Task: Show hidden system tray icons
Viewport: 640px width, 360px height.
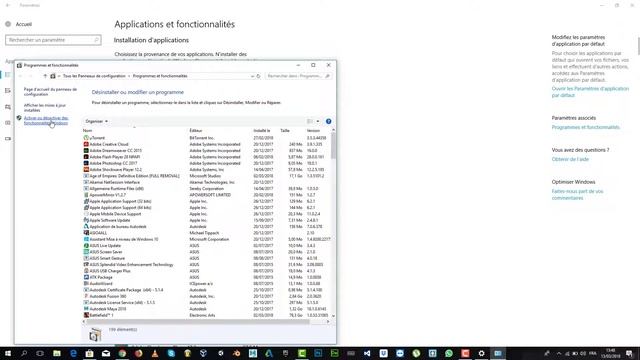Action: (x=559, y=353)
